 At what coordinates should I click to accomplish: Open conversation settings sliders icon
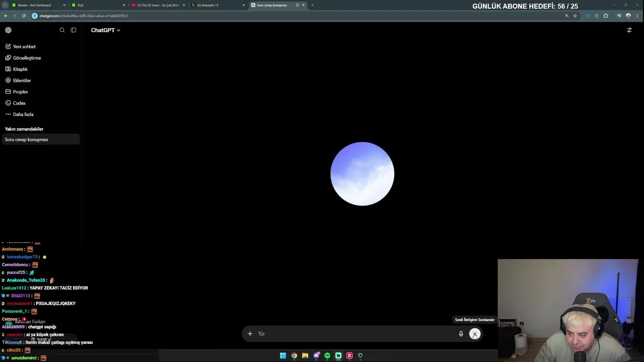point(629,30)
